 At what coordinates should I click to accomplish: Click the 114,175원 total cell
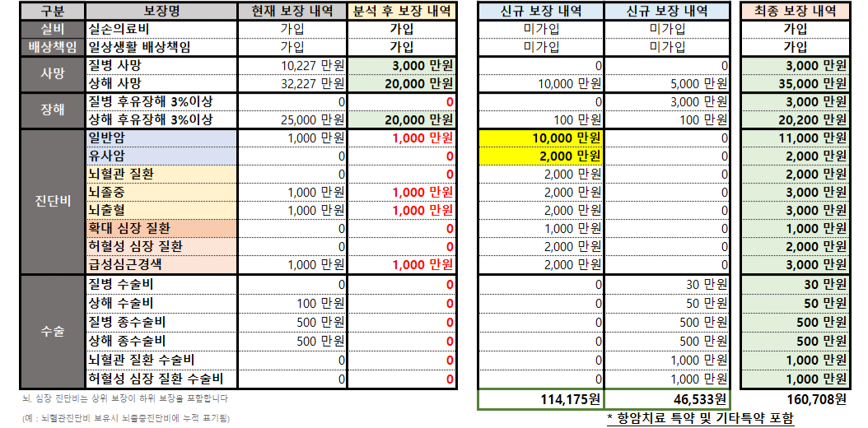[x=541, y=399]
